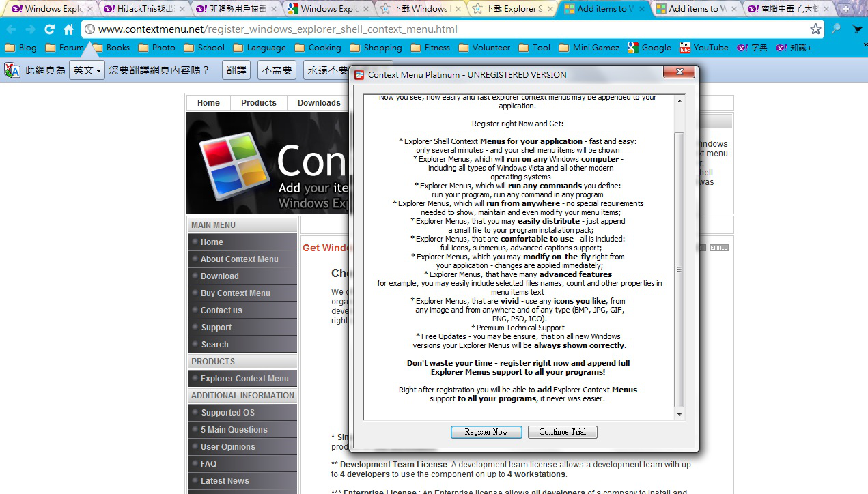Click dialog scrollbar up arrow
The width and height of the screenshot is (868, 494).
tap(679, 101)
